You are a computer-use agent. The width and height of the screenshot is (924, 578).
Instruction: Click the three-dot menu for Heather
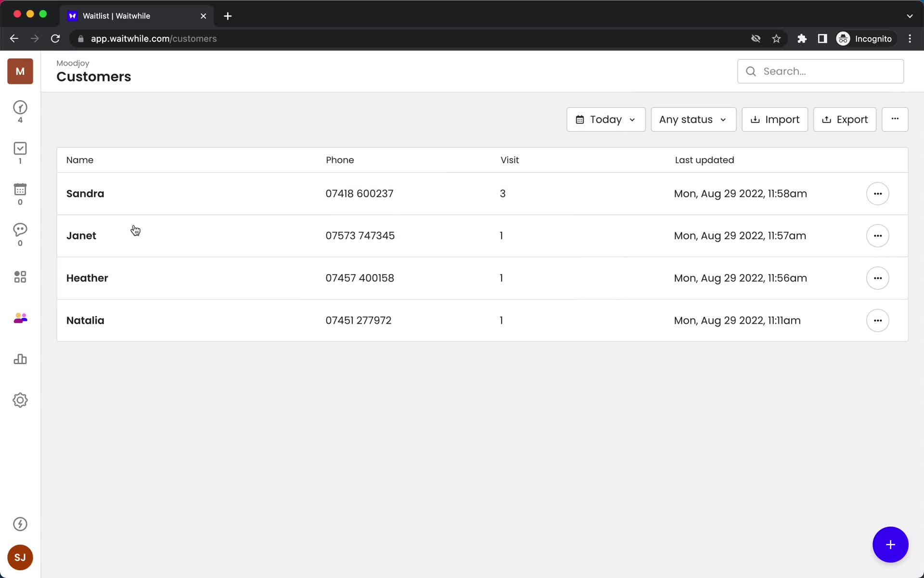(x=878, y=278)
